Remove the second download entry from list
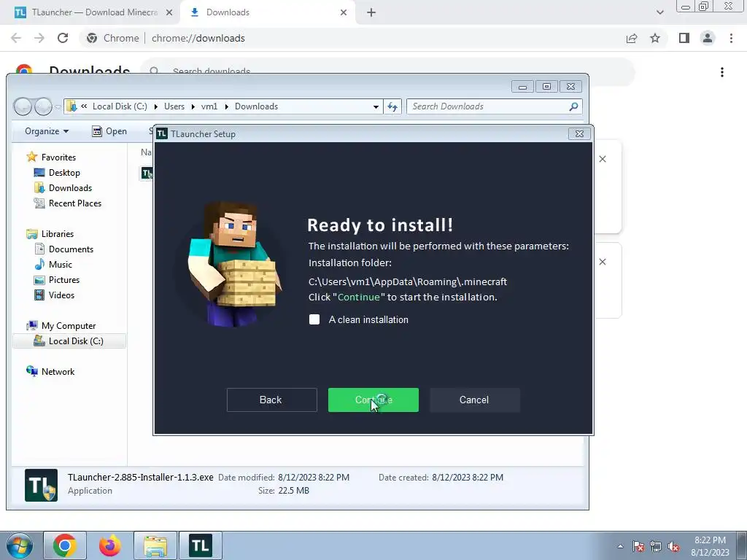Image resolution: width=747 pixels, height=560 pixels. [x=603, y=262]
